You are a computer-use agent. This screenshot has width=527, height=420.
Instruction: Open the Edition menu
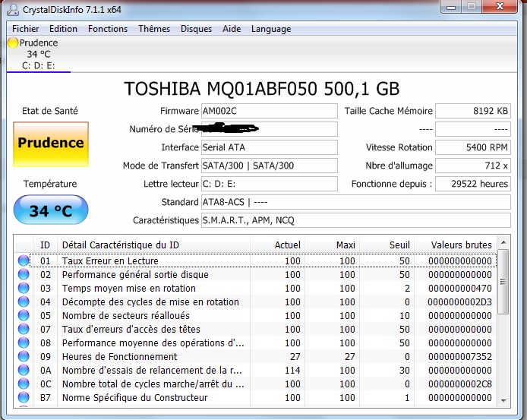pos(63,29)
